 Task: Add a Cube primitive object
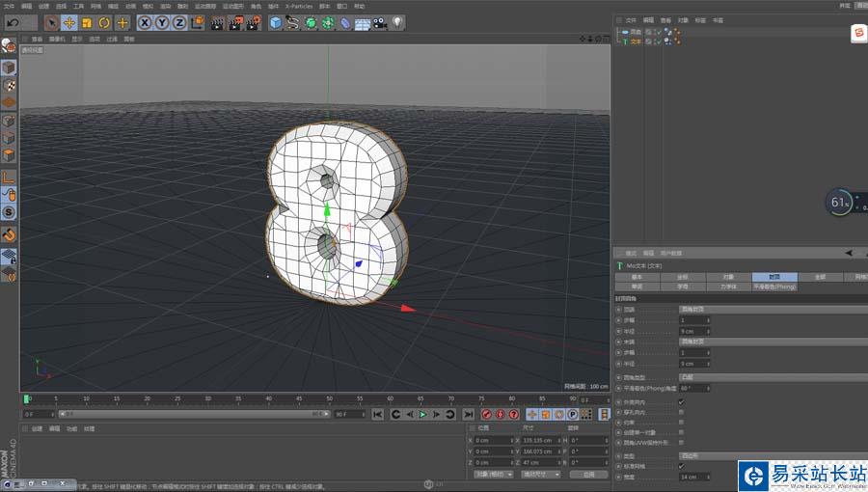tap(276, 22)
